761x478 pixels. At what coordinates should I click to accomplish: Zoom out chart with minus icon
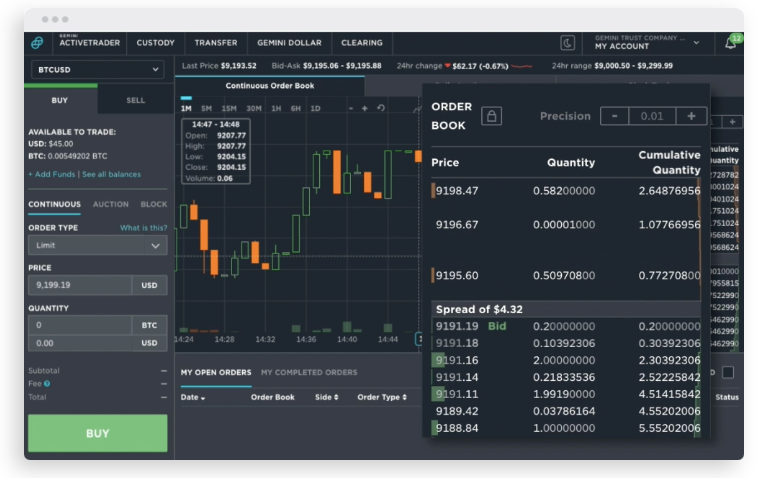tap(351, 108)
